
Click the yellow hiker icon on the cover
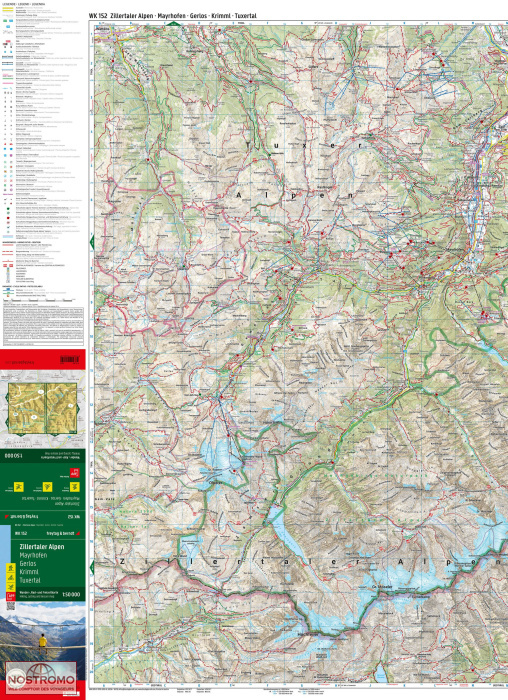point(10,568)
